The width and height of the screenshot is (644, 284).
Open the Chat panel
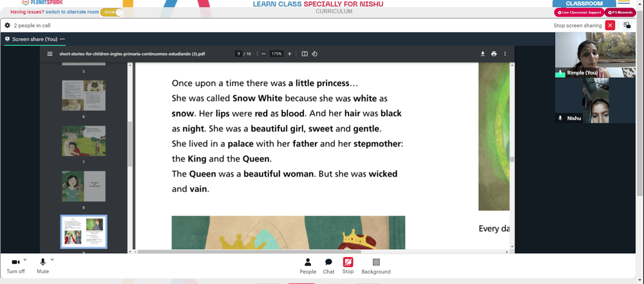click(328, 266)
